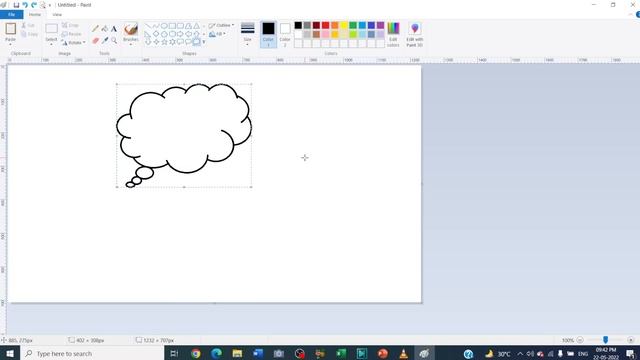Screen dimensions: 640x360
Task: Open the Rotate dropdown
Action: tap(73, 42)
